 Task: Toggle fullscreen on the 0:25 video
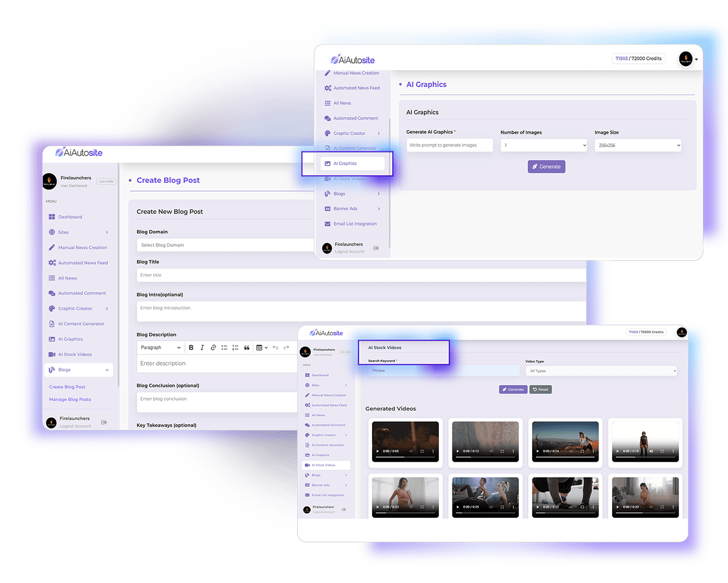tap(502, 507)
